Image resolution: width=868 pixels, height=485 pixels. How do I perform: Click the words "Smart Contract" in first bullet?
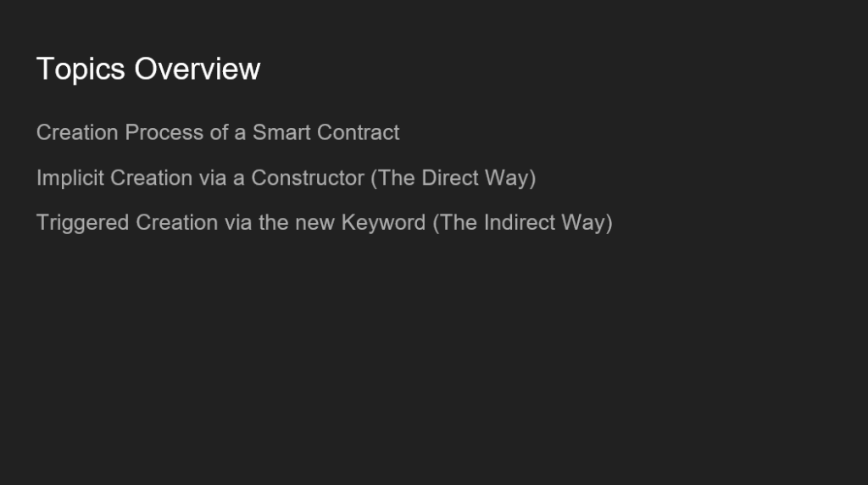coord(326,132)
